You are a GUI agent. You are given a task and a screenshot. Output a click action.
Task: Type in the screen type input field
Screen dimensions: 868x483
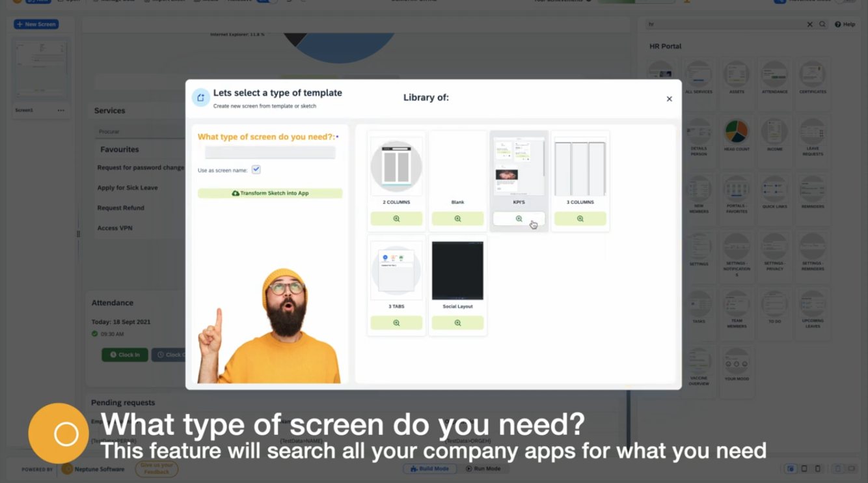[x=270, y=152]
